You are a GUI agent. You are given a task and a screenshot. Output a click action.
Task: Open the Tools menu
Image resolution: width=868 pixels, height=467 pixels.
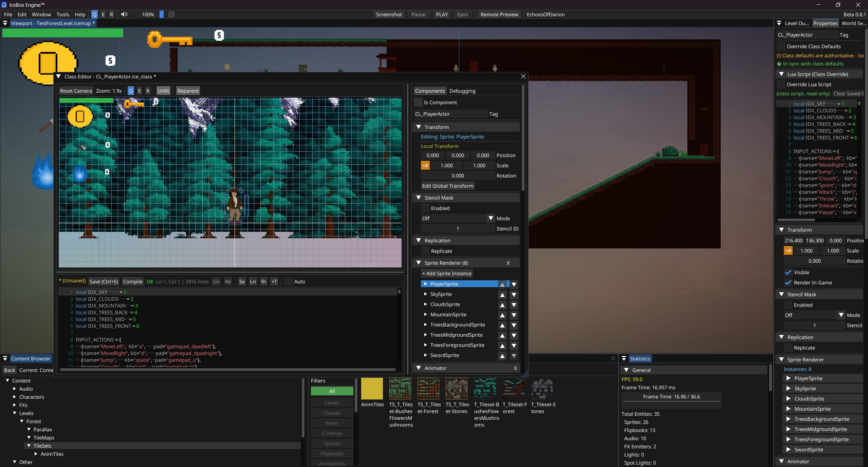tap(63, 15)
